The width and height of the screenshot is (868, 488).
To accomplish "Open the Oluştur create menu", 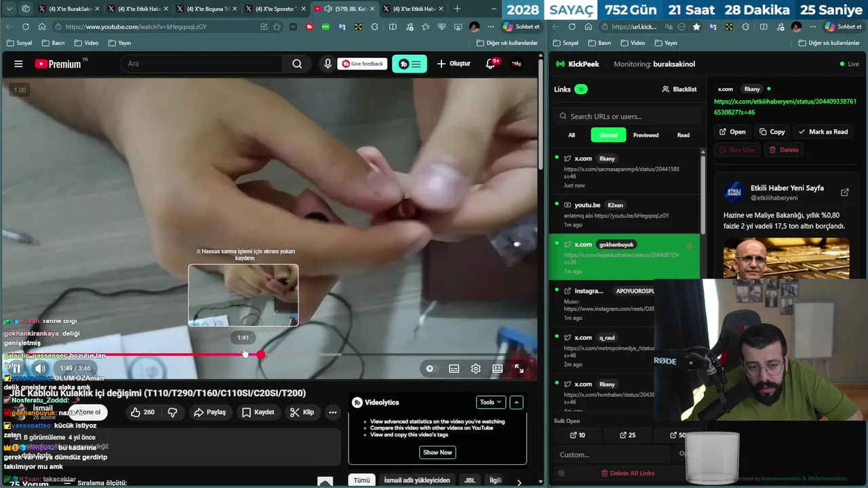I will tap(454, 64).
